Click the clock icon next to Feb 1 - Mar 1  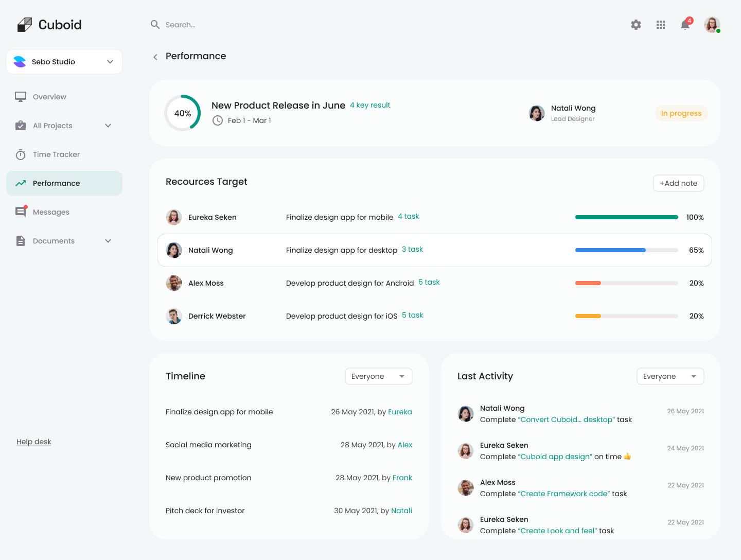point(218,120)
